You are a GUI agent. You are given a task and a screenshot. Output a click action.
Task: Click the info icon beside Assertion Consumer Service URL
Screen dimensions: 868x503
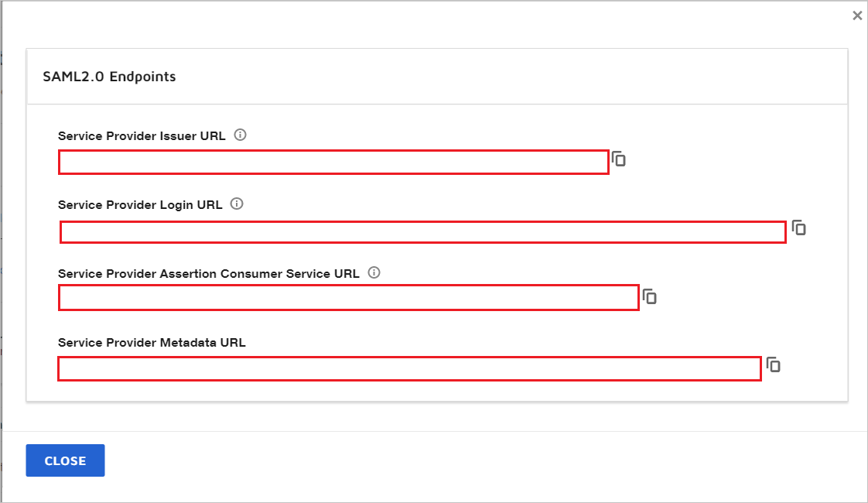[x=374, y=272]
